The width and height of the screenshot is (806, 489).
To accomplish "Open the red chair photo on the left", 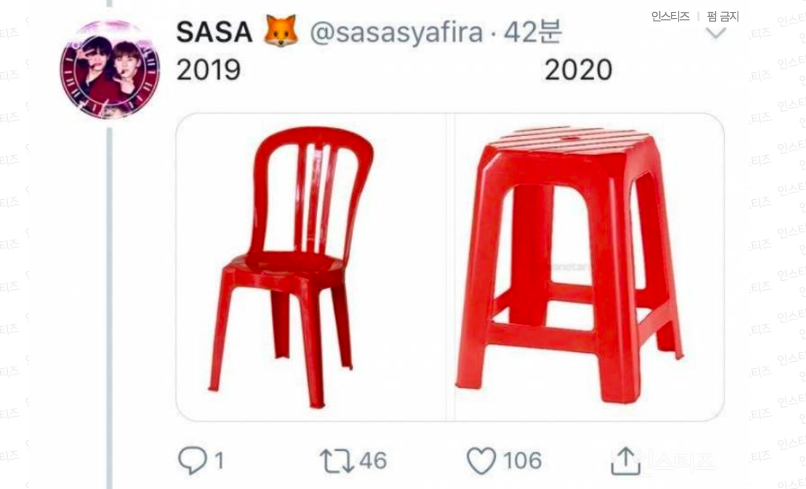I will point(312,267).
